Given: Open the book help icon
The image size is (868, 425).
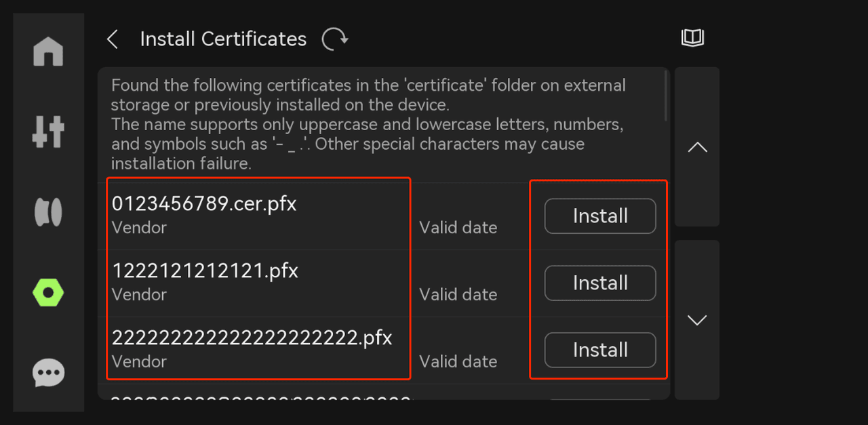Looking at the screenshot, I should point(692,38).
